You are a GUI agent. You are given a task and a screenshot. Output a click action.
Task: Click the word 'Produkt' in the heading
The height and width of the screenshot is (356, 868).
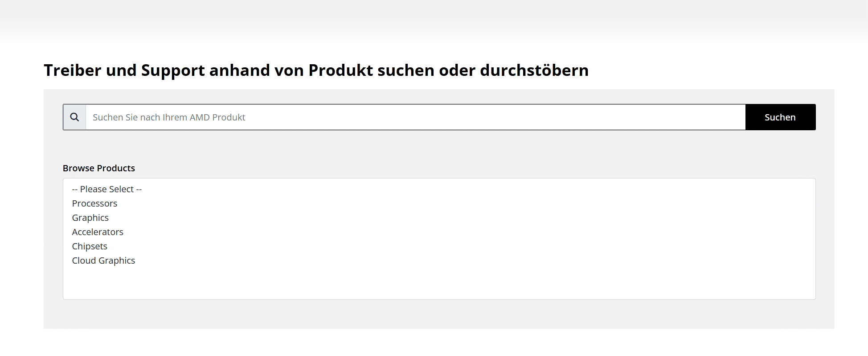coord(340,70)
